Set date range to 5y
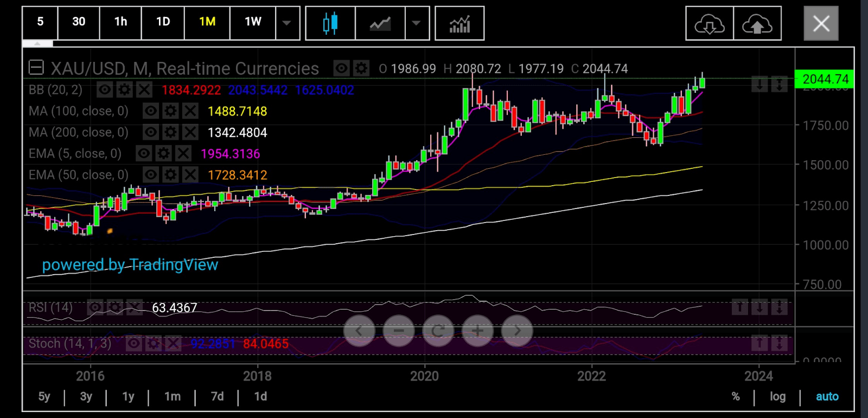The image size is (868, 418). coord(44,397)
